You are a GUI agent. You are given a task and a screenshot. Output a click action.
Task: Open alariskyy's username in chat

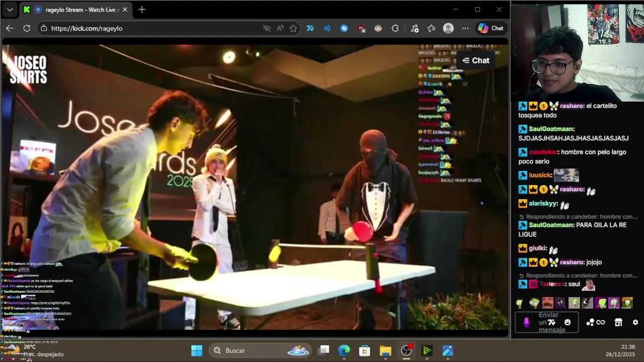(x=543, y=204)
